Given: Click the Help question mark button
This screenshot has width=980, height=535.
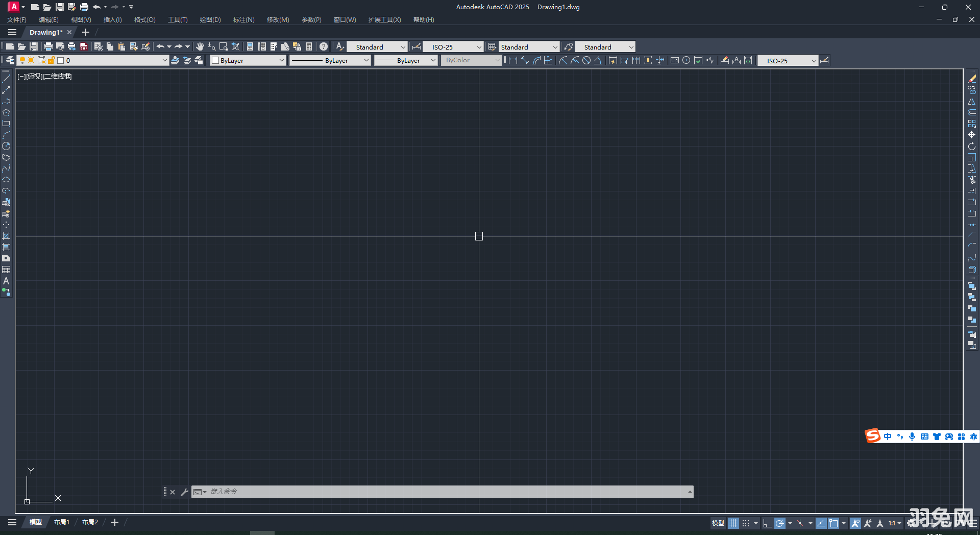Looking at the screenshot, I should pyautogui.click(x=324, y=46).
